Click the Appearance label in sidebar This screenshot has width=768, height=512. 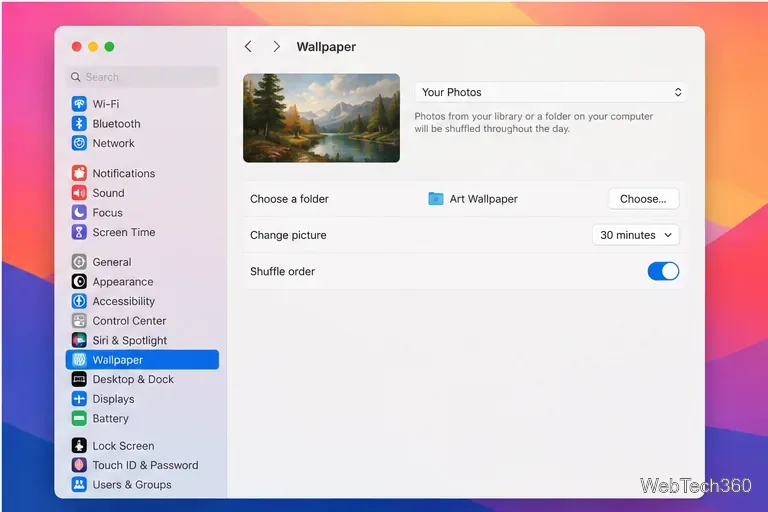pos(123,281)
